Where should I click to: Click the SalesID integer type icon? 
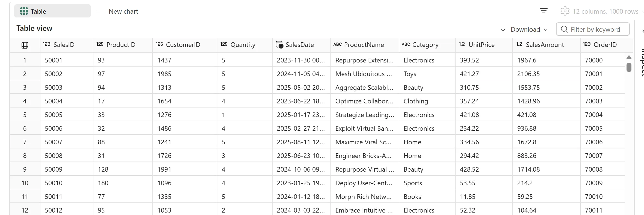click(x=47, y=44)
